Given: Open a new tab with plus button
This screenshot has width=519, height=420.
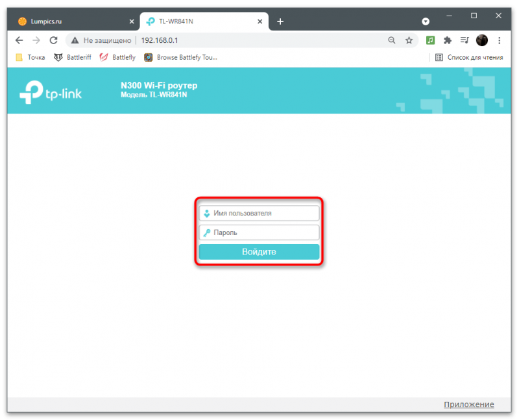Looking at the screenshot, I should pos(280,21).
